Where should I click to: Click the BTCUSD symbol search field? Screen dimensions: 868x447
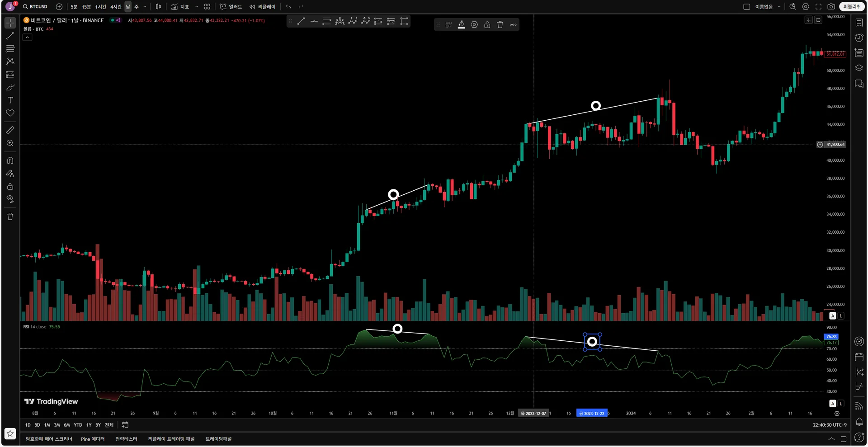coord(35,7)
